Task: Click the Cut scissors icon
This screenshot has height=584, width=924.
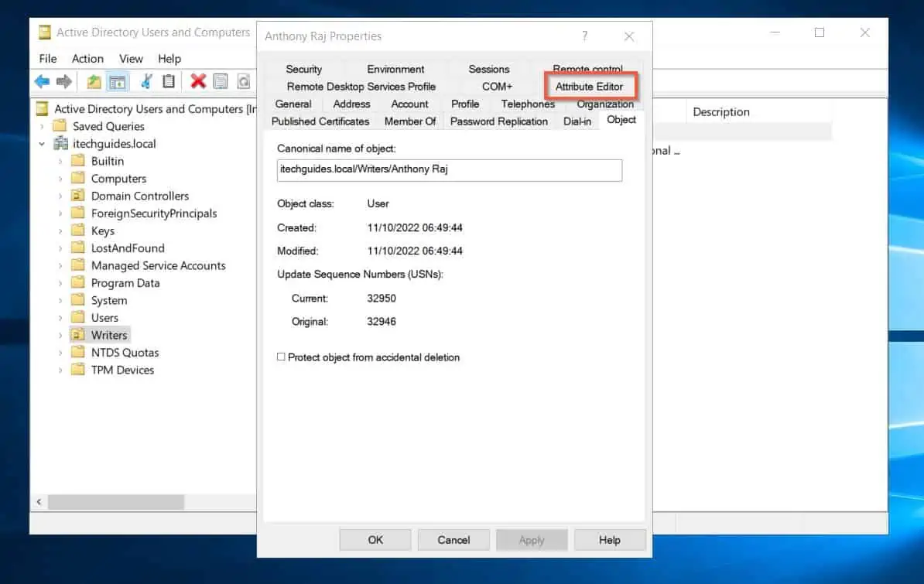Action: tap(147, 81)
